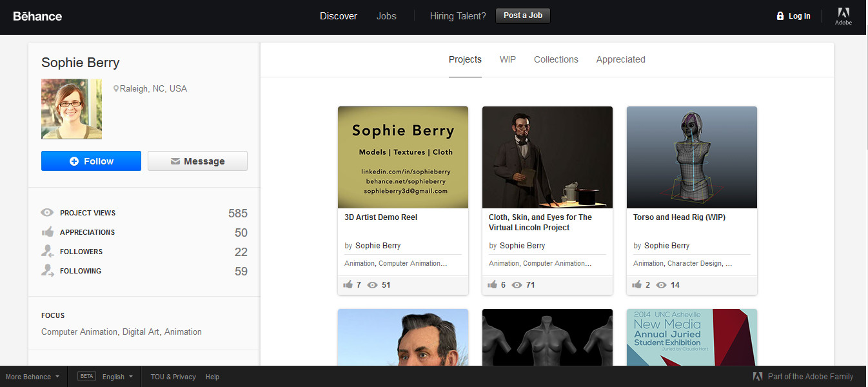Expand the More Behance menu
The image size is (868, 387).
click(33, 377)
